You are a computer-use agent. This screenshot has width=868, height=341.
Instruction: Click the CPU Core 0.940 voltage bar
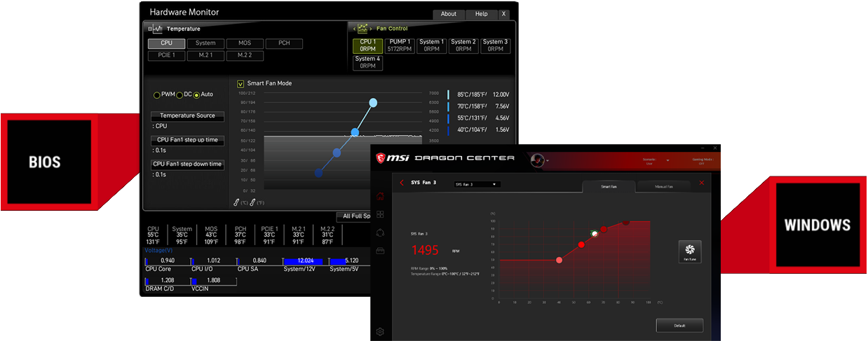pyautogui.click(x=167, y=260)
